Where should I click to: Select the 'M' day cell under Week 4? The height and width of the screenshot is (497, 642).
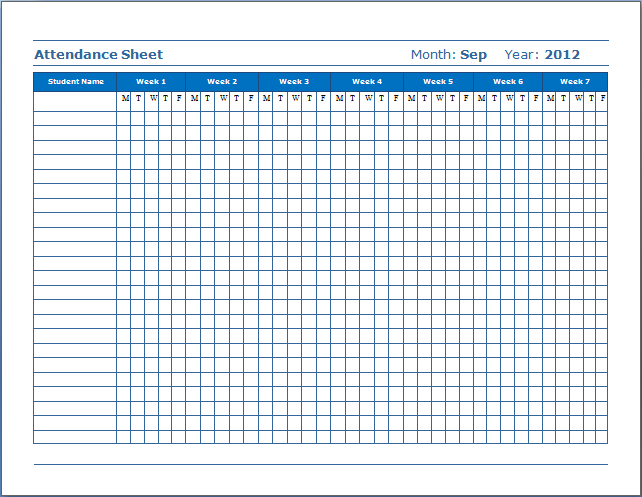tap(338, 101)
